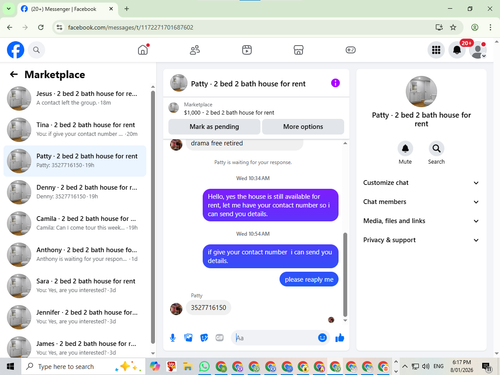Image resolution: width=500 pixels, height=375 pixels.
Task: Open Denny conversation in the list
Action: 75,192
